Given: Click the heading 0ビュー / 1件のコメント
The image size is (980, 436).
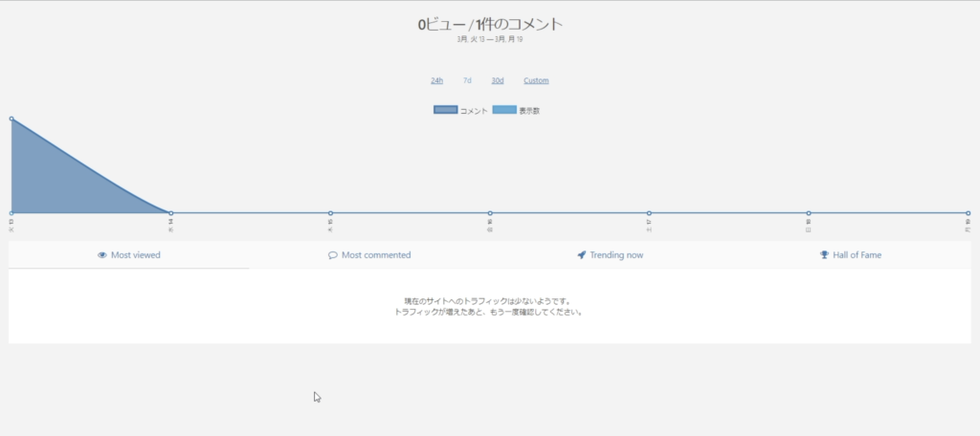Looking at the screenshot, I should tap(490, 24).
